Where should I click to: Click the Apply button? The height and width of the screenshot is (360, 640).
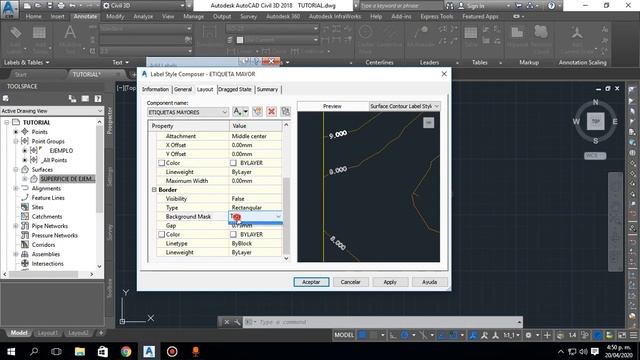[390, 282]
